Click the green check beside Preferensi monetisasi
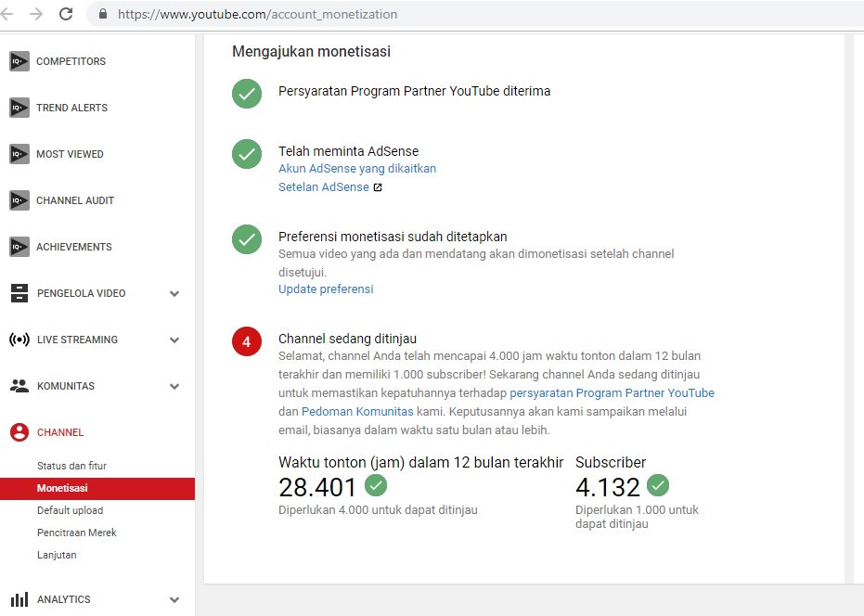 [247, 239]
